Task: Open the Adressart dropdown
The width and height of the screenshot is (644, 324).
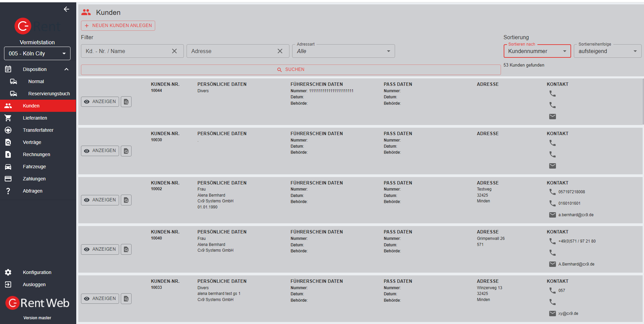Action: tap(343, 51)
